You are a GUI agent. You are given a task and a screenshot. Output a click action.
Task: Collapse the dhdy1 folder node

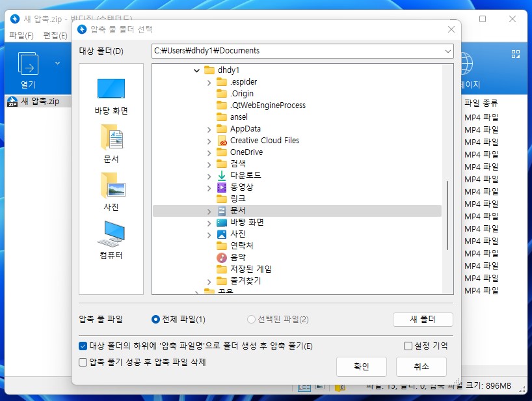[x=197, y=70]
